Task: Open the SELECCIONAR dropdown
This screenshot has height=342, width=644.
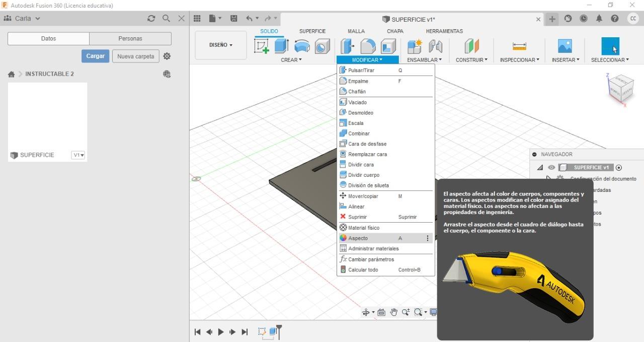Action: click(x=610, y=60)
